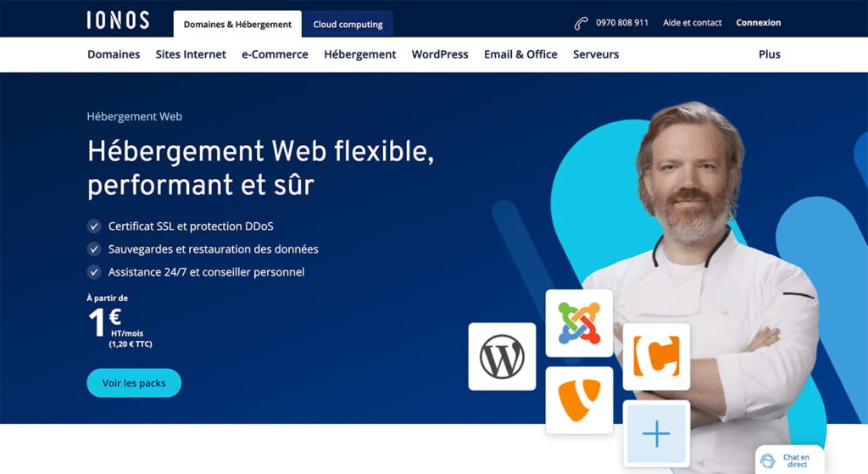The height and width of the screenshot is (474, 868).
Task: Expand the Plus menu
Action: (769, 54)
